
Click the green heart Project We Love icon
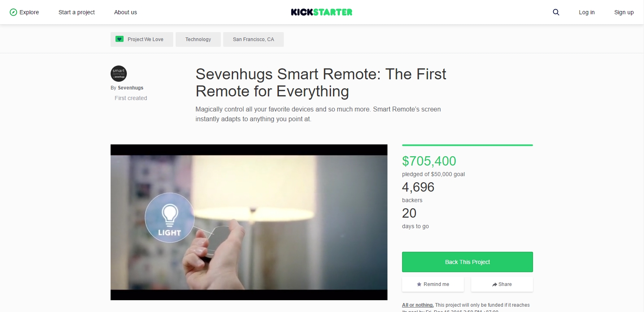coord(119,39)
